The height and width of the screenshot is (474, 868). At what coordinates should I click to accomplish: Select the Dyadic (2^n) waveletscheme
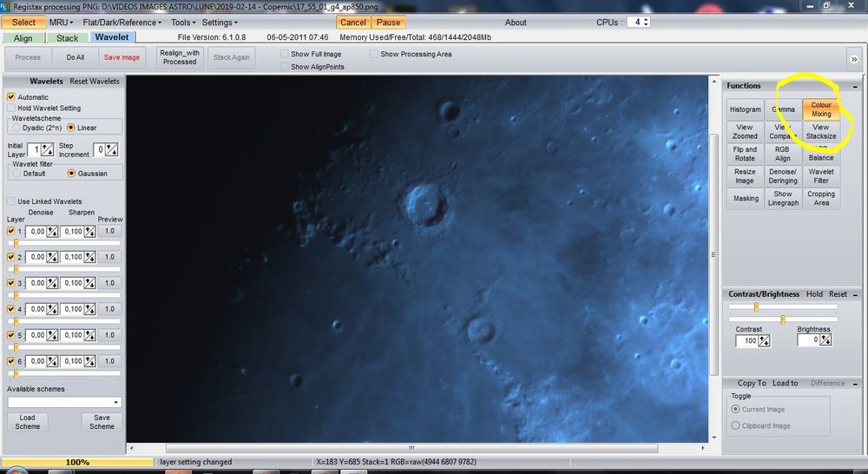tap(16, 128)
